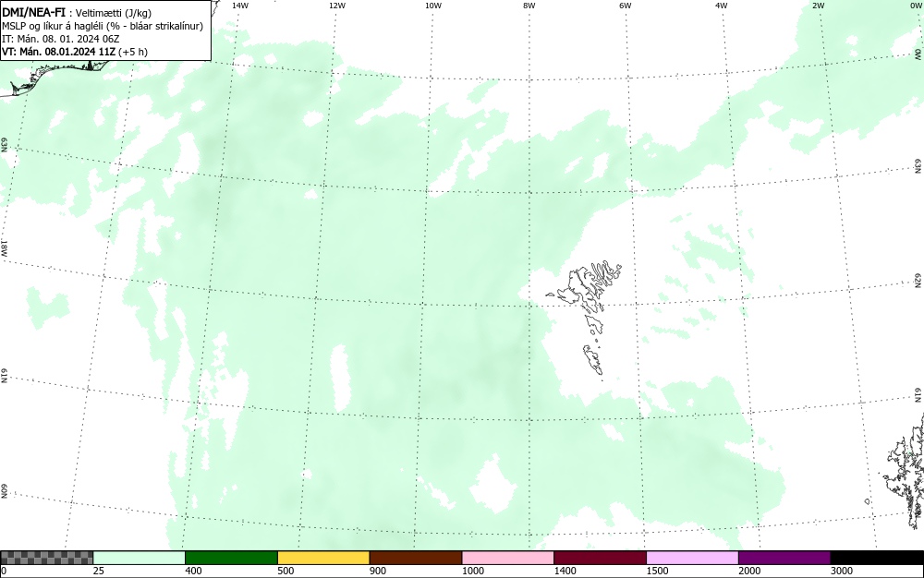Click the legend value "400"
The width and height of the screenshot is (924, 578).
point(193,571)
